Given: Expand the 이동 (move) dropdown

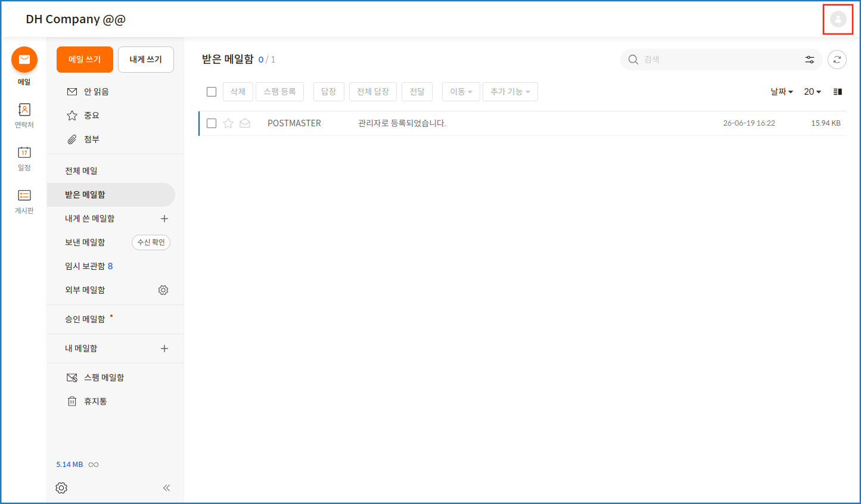Looking at the screenshot, I should tap(461, 92).
